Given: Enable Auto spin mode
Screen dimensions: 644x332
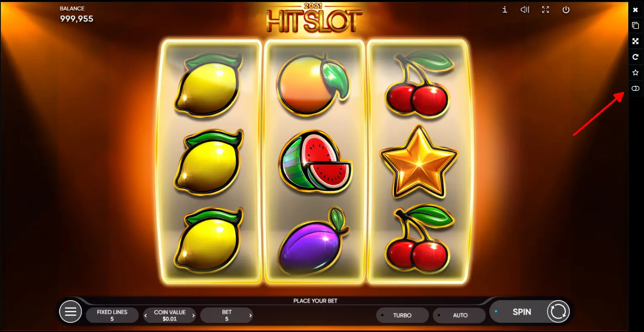Looking at the screenshot, I should point(459,315).
